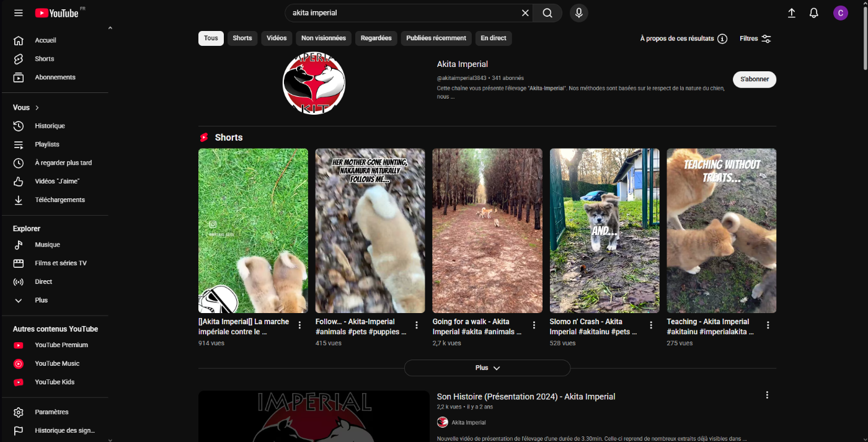Image resolution: width=868 pixels, height=442 pixels.
Task: Open the Akita Imperial channel title link
Action: (463, 64)
